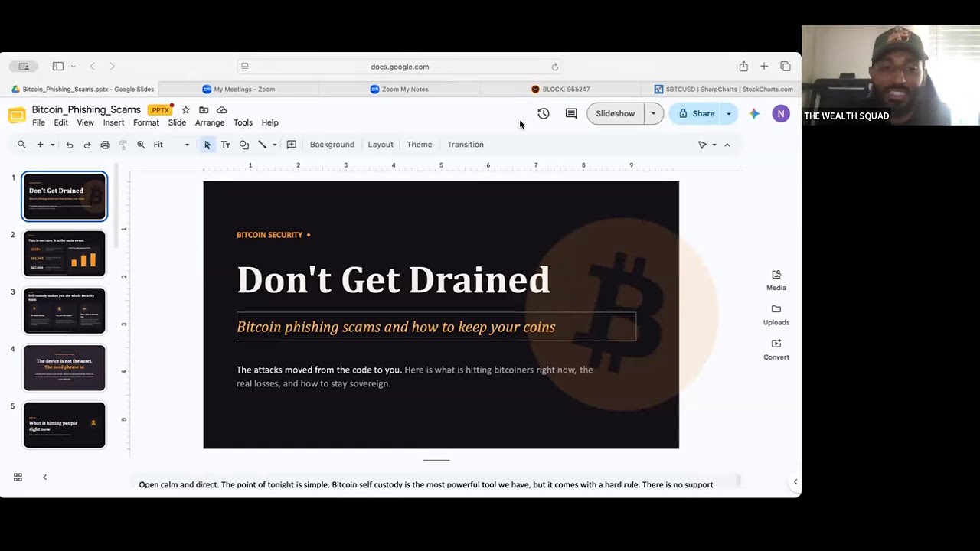Image resolution: width=980 pixels, height=551 pixels.
Task: Collapse the menus with the up chevron
Action: (727, 145)
